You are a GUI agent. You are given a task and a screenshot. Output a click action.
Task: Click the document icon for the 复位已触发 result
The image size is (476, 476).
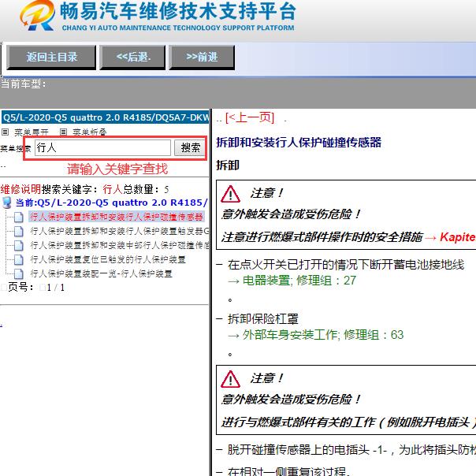[x=19, y=260]
